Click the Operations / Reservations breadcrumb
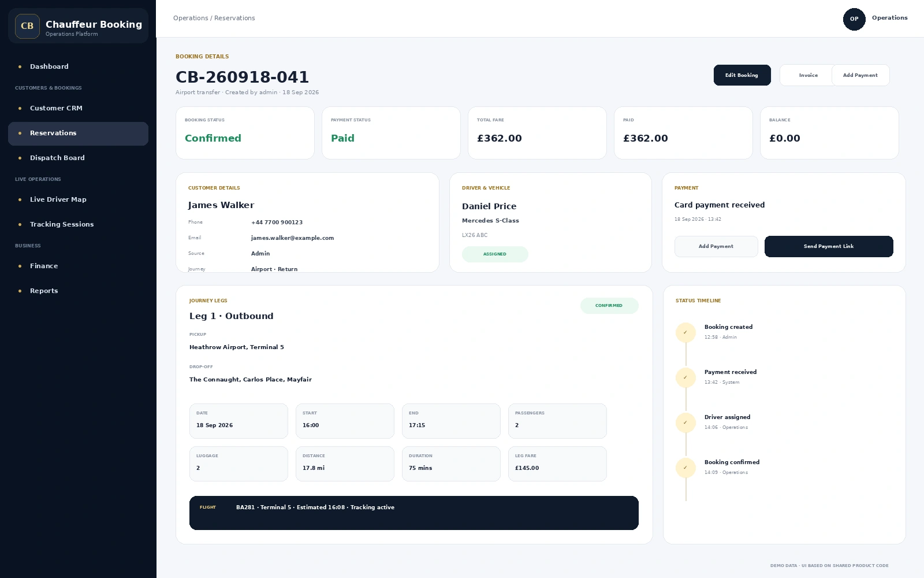Screen dimensions: 924x578 214,18
